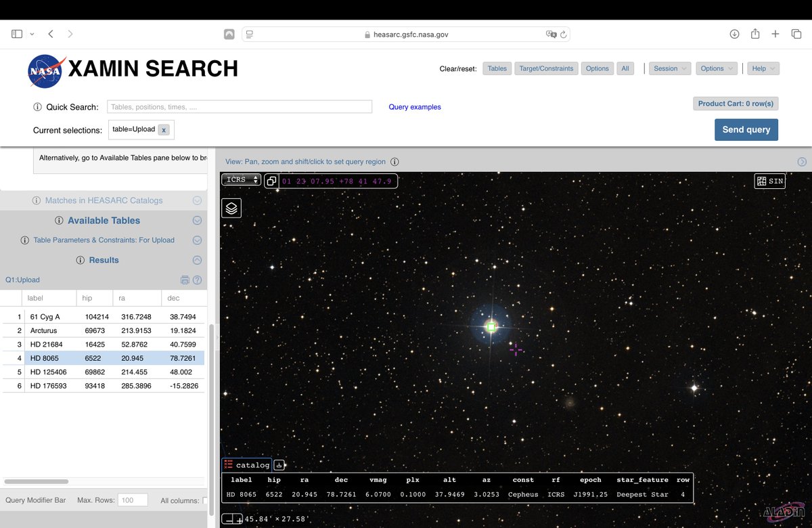This screenshot has height=528, width=812.
Task: Copy coordinates with clipboard icon
Action: (x=271, y=181)
